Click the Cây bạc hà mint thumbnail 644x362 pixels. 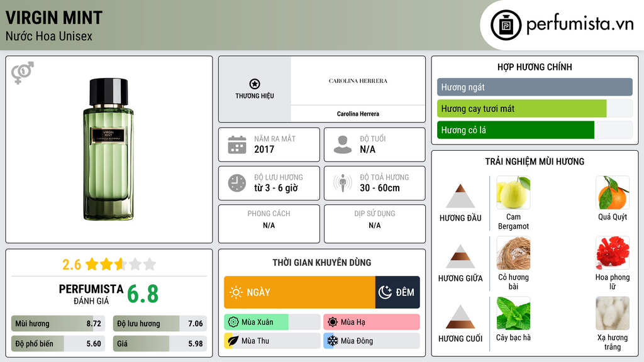click(513, 314)
